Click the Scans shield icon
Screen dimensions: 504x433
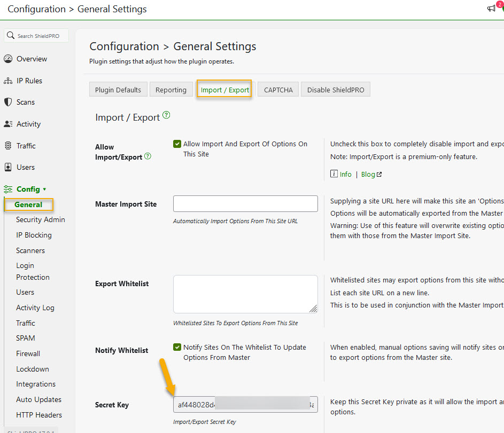point(8,102)
